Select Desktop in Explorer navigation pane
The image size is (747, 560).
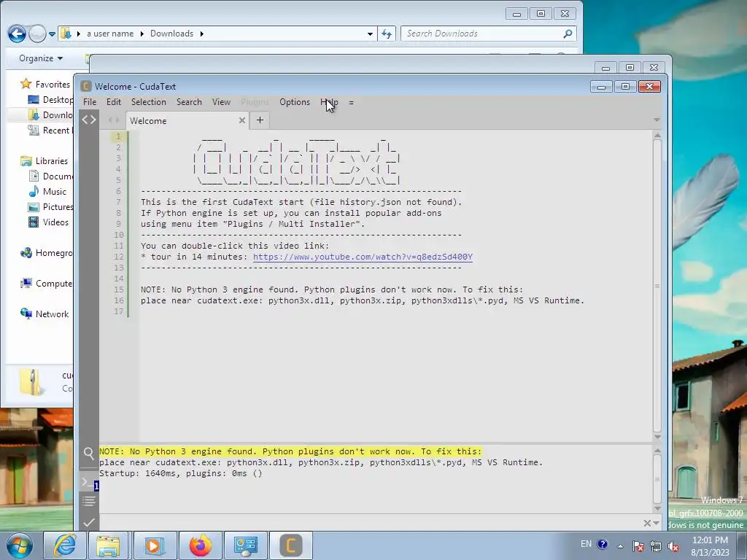click(x=51, y=99)
